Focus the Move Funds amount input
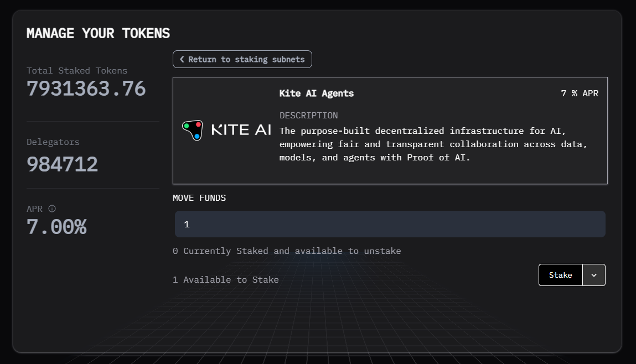This screenshot has width=636, height=364. [390, 224]
